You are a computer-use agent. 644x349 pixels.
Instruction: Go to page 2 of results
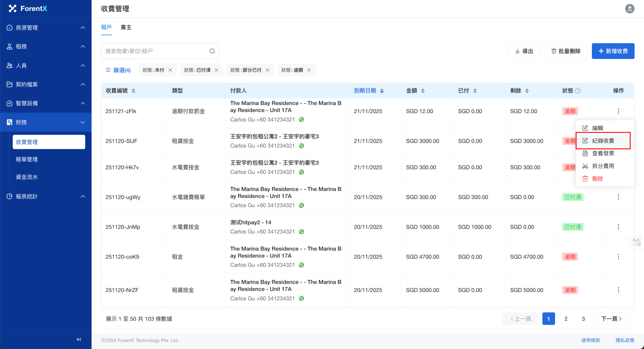coord(566,319)
